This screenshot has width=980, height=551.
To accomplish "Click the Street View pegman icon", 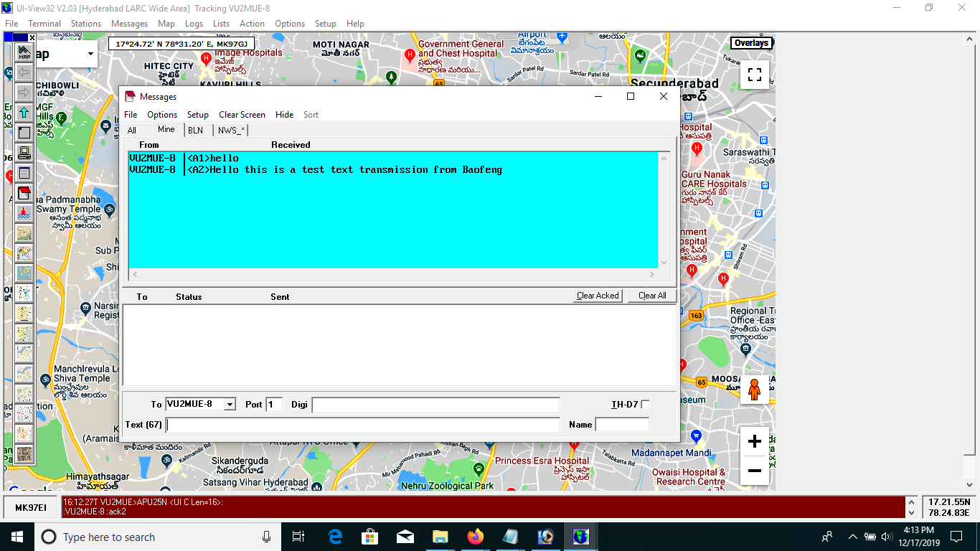I will point(754,390).
